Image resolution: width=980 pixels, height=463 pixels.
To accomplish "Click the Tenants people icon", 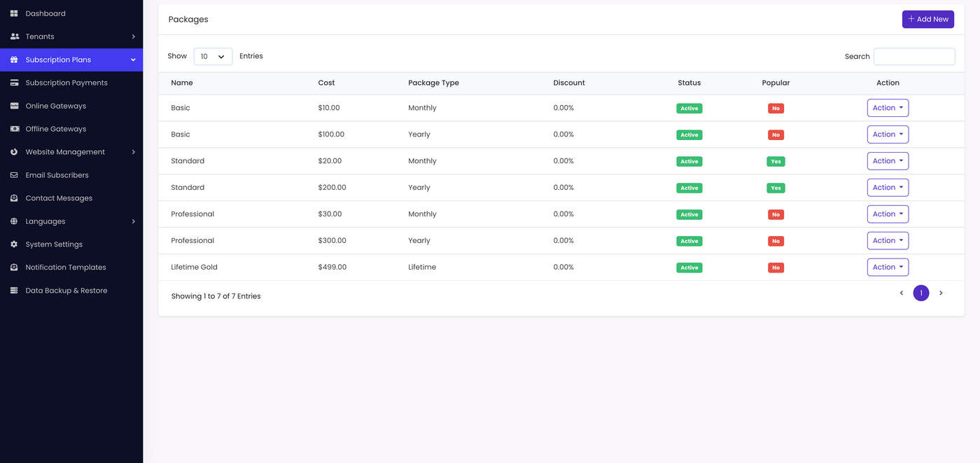I will point(14,36).
